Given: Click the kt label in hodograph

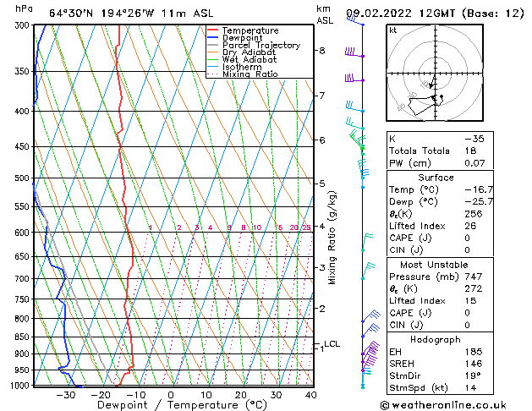Looking at the screenshot, I should pos(393,30).
